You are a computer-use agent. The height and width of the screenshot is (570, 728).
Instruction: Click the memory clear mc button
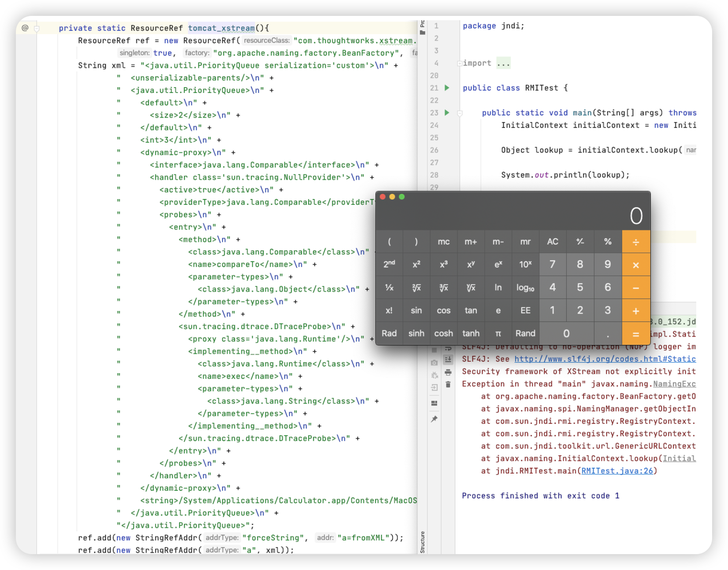coord(444,241)
